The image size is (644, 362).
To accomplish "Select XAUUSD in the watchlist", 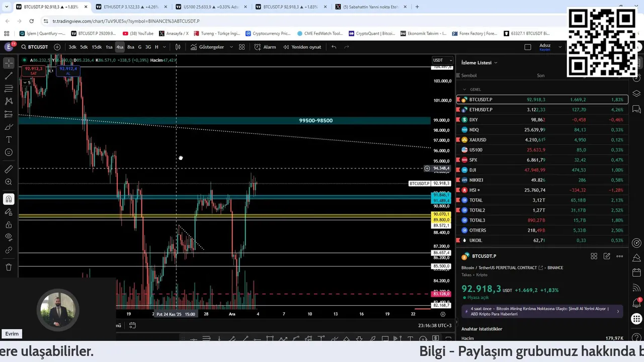I will coord(542,140).
